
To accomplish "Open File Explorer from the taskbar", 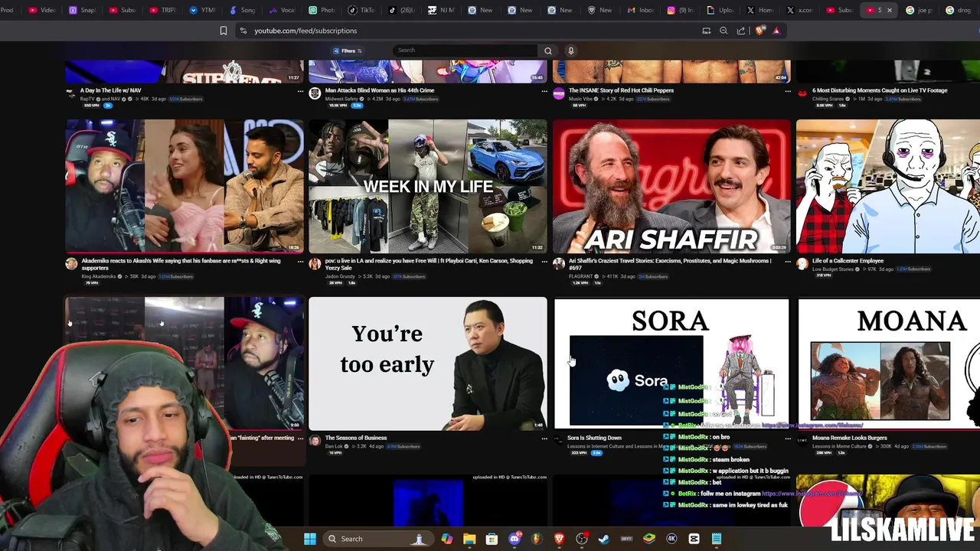I will (x=469, y=539).
